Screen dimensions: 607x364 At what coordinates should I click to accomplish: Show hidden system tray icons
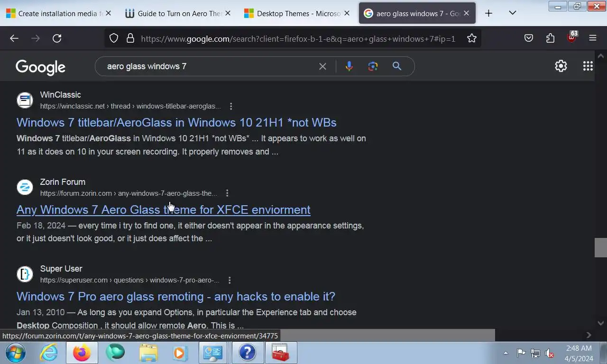click(x=506, y=353)
